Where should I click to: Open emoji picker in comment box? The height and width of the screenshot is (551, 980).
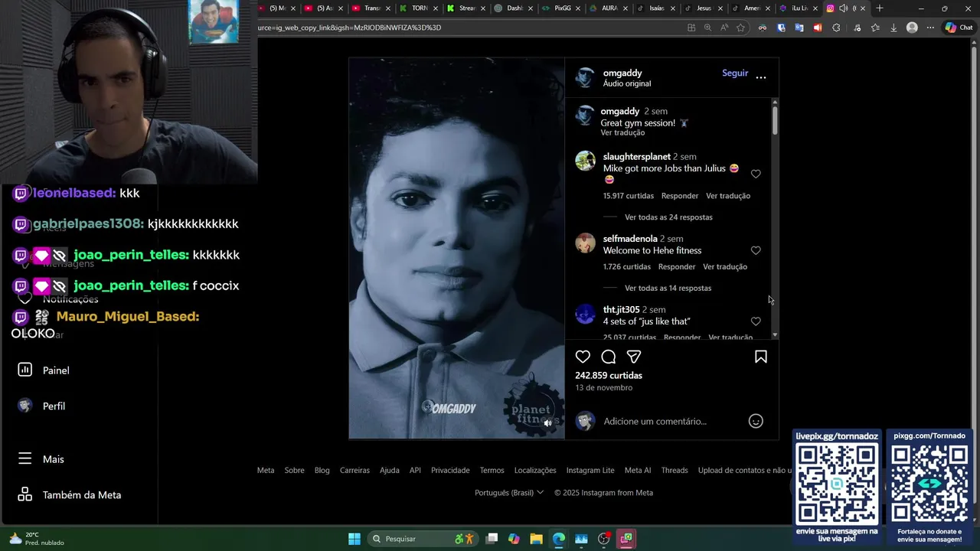coord(756,421)
